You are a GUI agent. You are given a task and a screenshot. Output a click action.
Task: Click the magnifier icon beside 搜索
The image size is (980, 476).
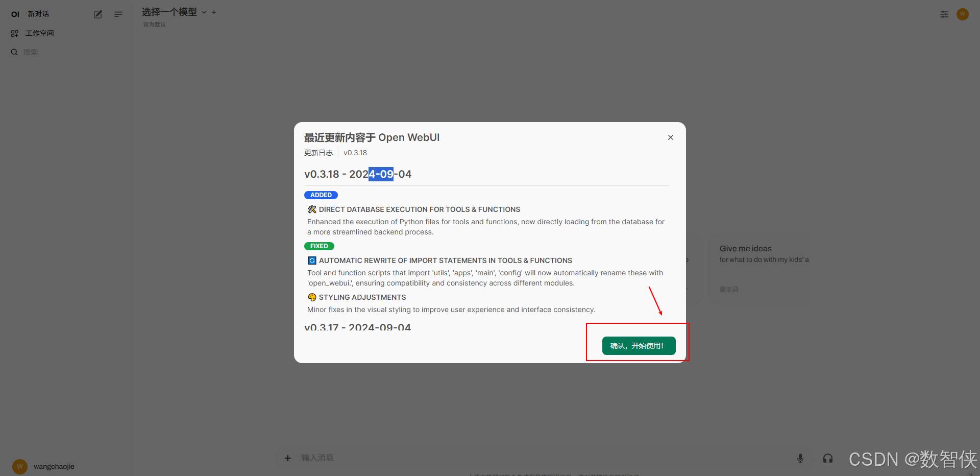pyautogui.click(x=14, y=52)
